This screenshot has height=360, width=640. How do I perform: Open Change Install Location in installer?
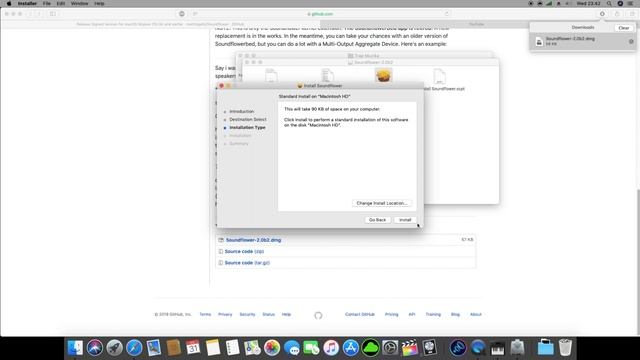(382, 203)
